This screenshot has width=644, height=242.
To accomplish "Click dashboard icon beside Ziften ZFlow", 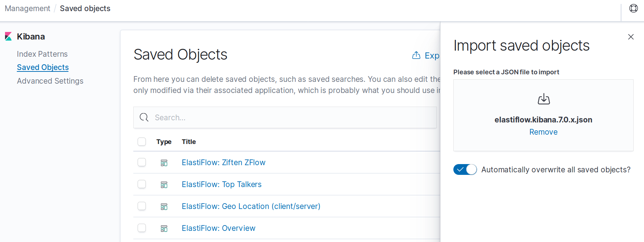I will [164, 163].
